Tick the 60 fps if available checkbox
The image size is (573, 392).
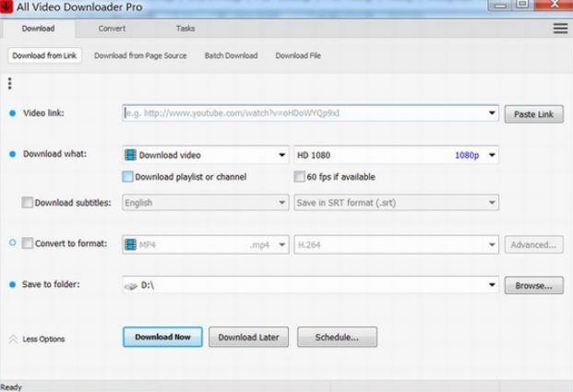(x=299, y=177)
